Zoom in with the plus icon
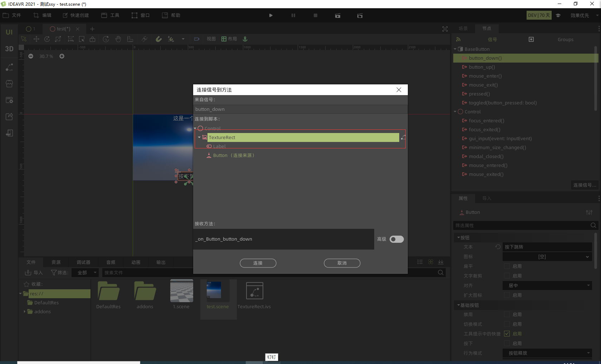Viewport: 601px width, 364px height. 62,56
